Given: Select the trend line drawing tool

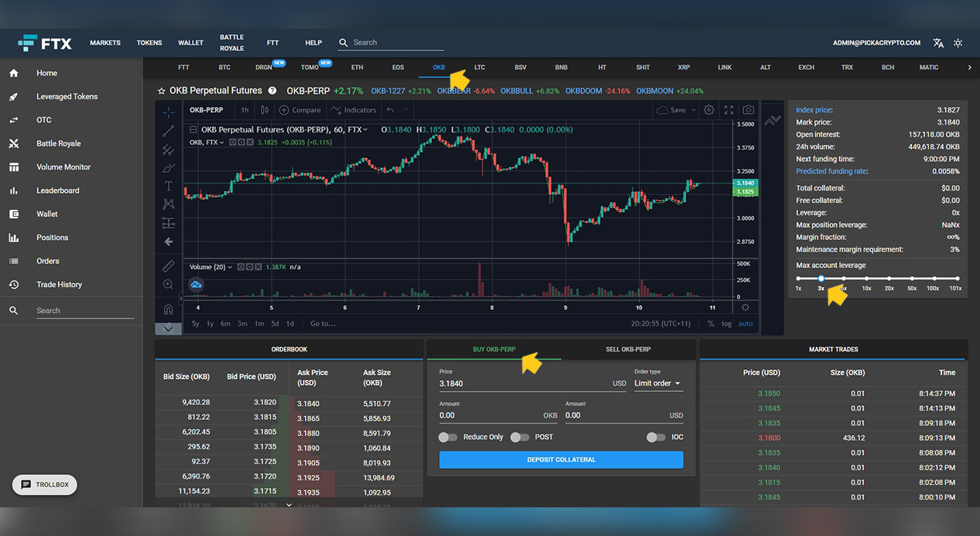Looking at the screenshot, I should [x=169, y=130].
